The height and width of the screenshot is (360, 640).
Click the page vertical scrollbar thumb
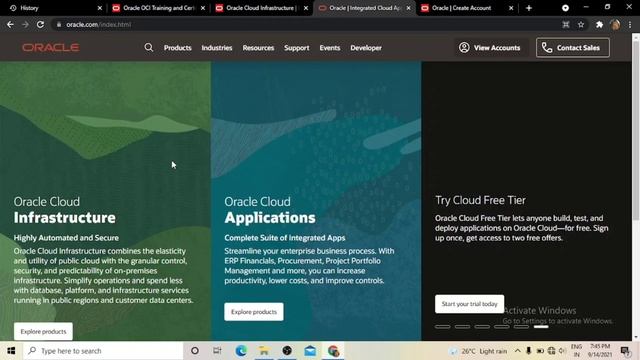coord(636,131)
